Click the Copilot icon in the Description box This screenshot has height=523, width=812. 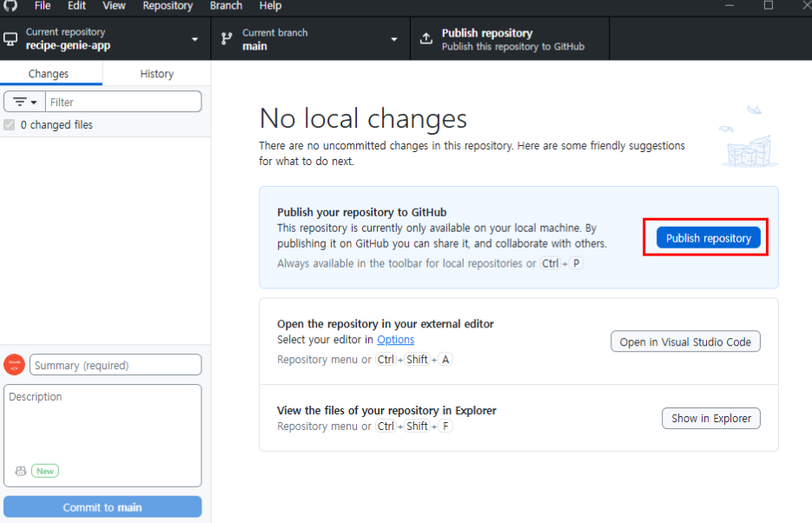pos(21,471)
